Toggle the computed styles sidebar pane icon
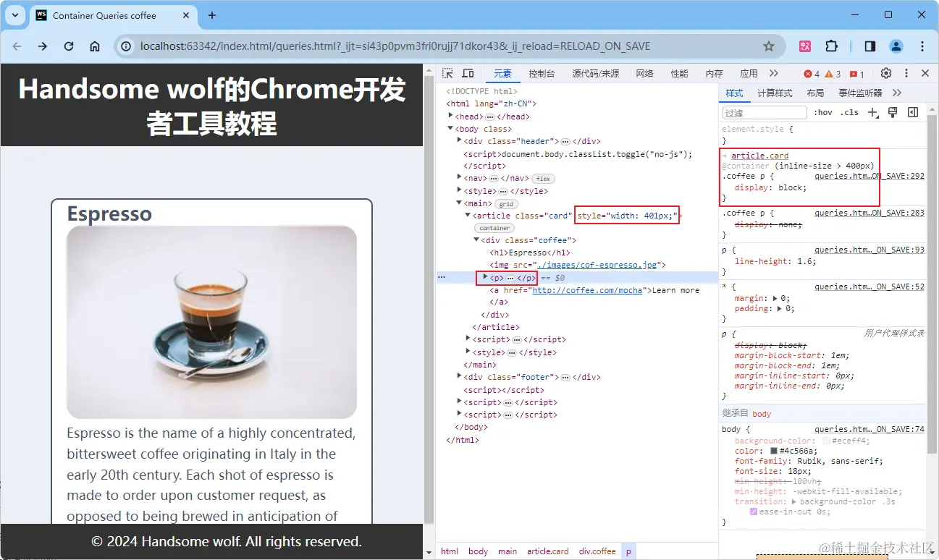 tap(913, 112)
